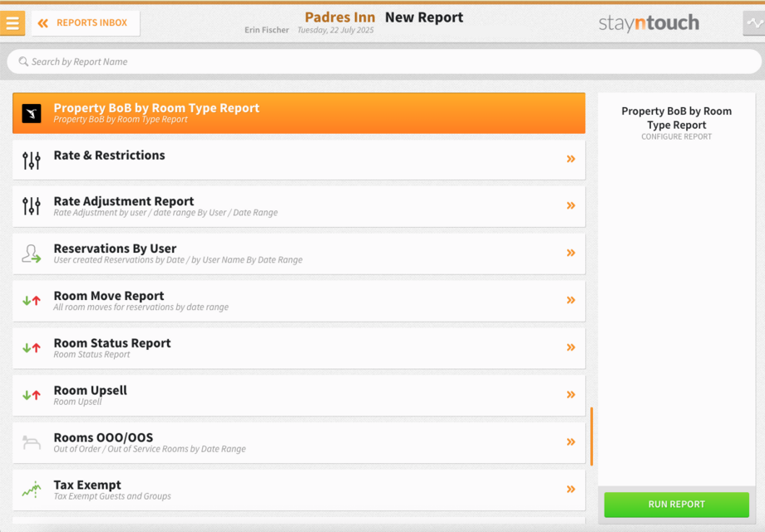Open the Rooms OOO/OOS title
The width and height of the screenshot is (765, 532).
pos(103,437)
